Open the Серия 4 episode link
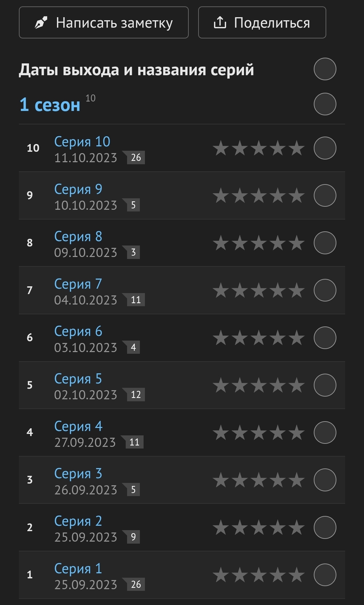364x605 pixels. tap(78, 426)
